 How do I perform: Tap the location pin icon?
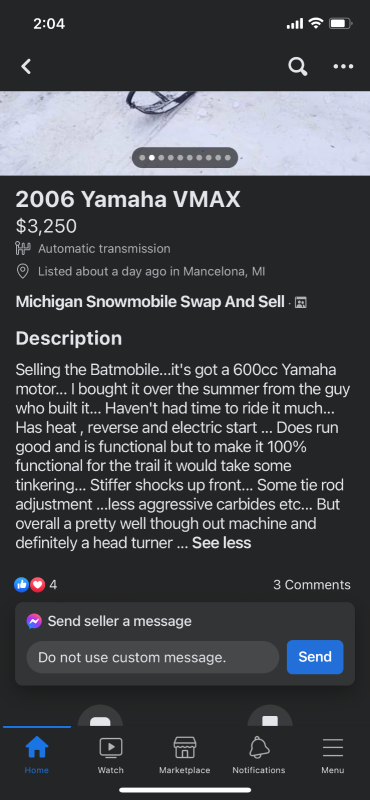pyautogui.click(x=22, y=271)
